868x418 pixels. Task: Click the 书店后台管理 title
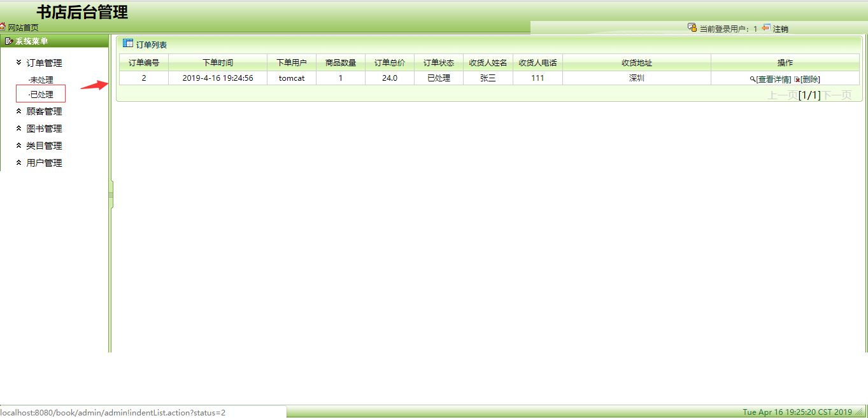pos(82,11)
